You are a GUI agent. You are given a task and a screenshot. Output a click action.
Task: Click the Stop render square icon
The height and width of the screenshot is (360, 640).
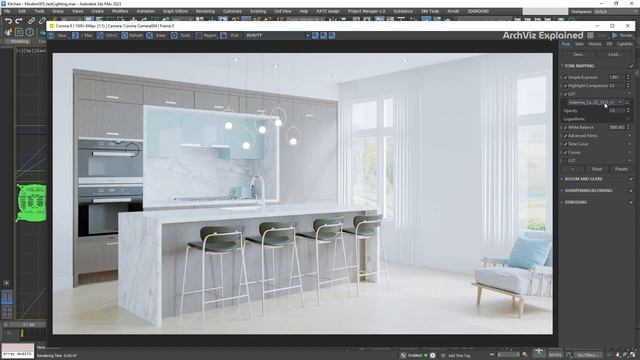[x=590, y=36]
